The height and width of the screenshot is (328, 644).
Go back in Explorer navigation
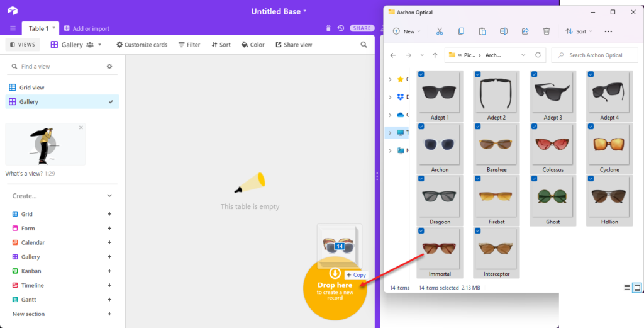pyautogui.click(x=393, y=55)
